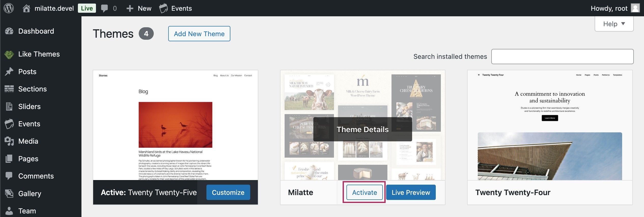Open Theme Details overlay on Milatte
Screen dimensions: 644x217
(x=362, y=129)
